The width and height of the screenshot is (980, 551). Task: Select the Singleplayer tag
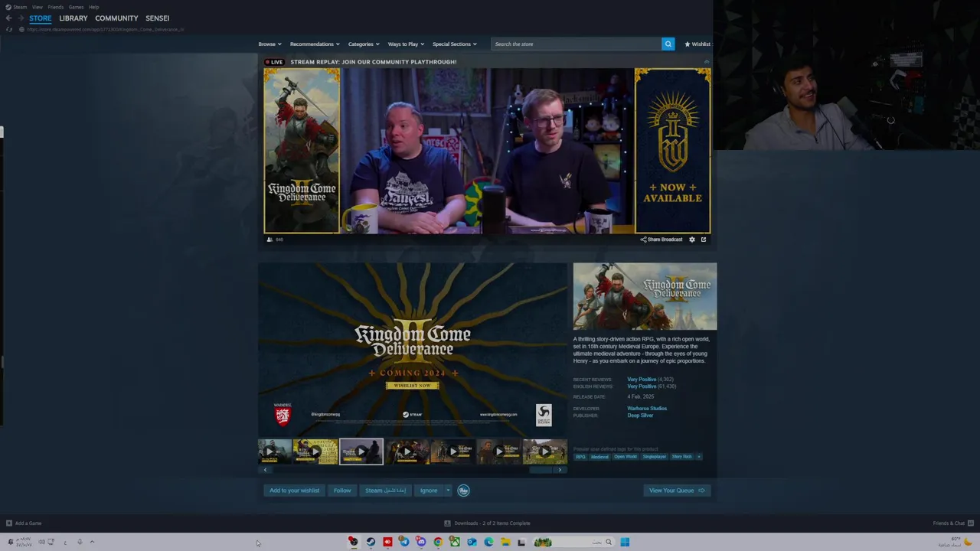pos(655,457)
